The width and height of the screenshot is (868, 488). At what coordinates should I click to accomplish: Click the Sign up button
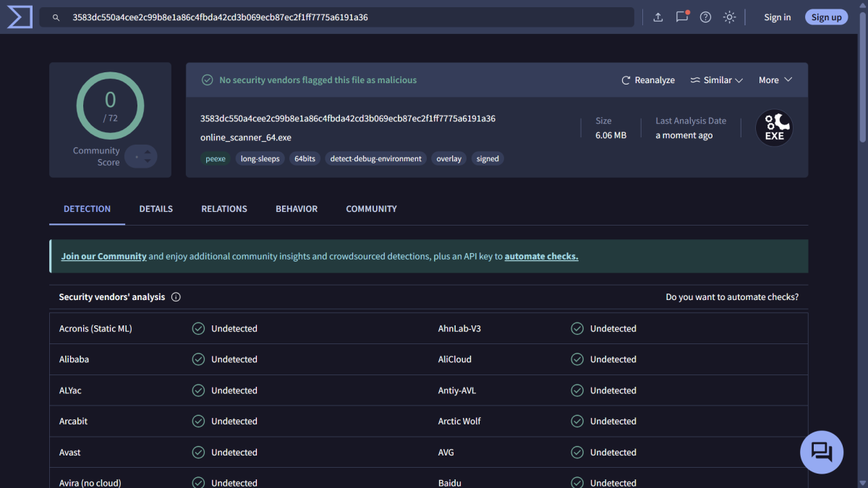tap(826, 17)
